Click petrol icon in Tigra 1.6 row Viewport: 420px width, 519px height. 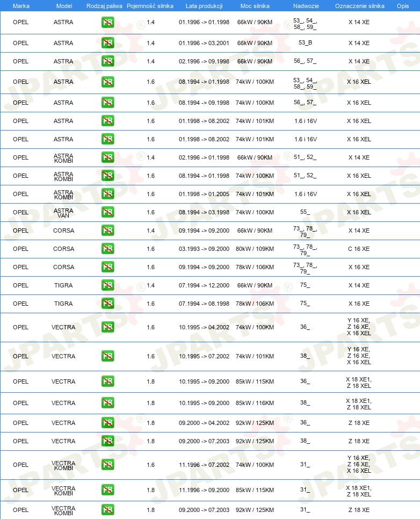coord(108,304)
